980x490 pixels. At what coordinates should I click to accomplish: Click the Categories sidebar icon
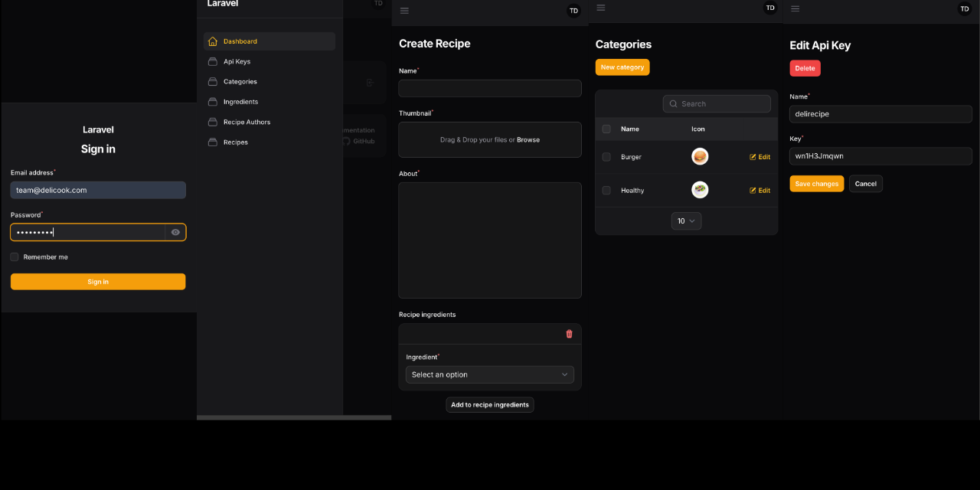213,81
